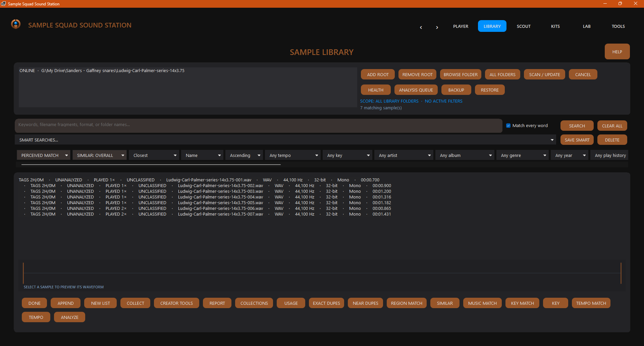Open the Scout tab
The image size is (644, 346).
tap(524, 26)
